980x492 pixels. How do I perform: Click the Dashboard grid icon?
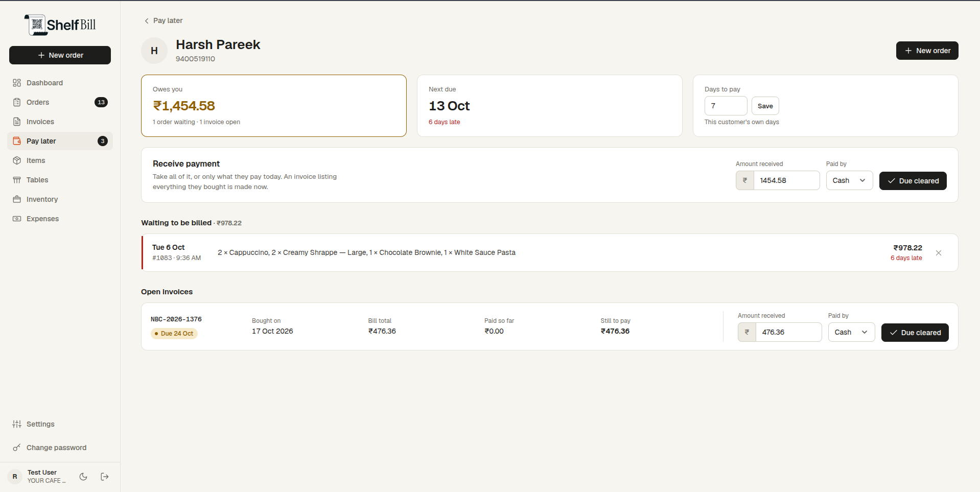point(17,83)
